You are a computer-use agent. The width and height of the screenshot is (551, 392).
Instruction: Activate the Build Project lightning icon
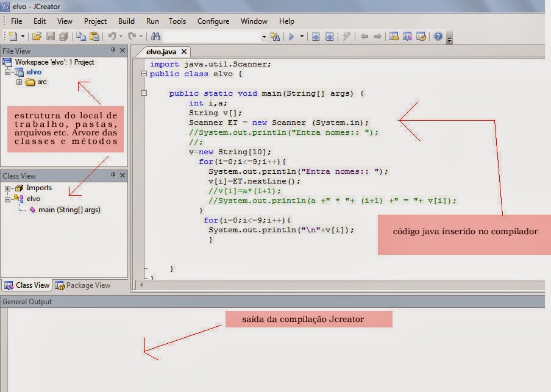(x=347, y=37)
